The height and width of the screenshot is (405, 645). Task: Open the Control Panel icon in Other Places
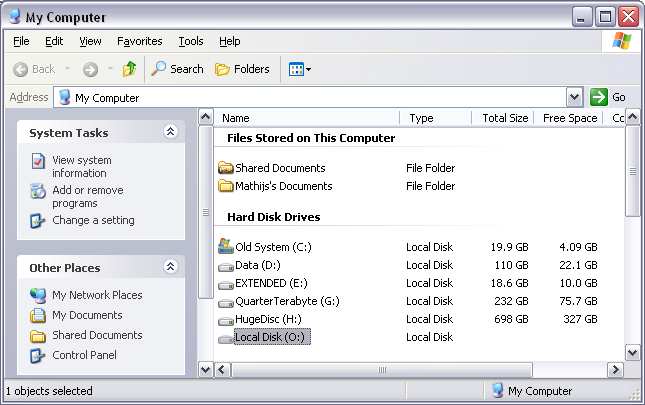click(38, 355)
